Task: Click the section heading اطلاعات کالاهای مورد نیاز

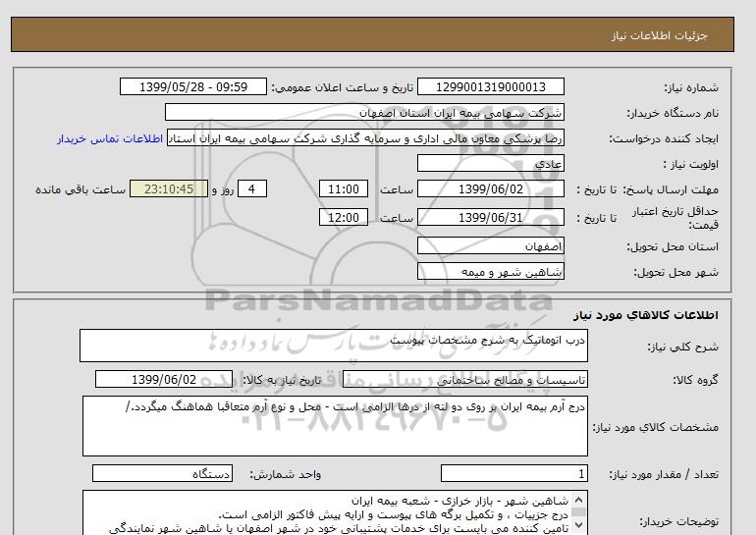Action: 646,315
